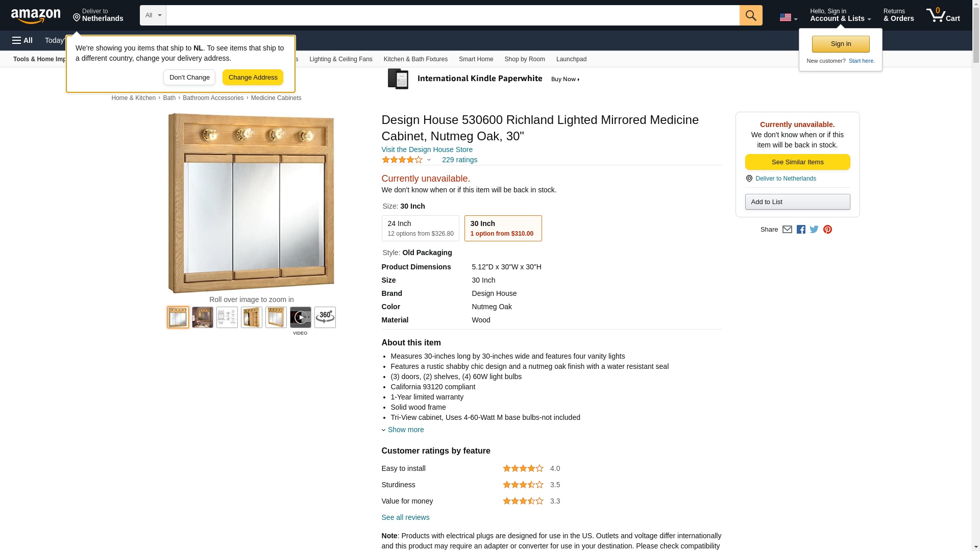The image size is (980, 551).
Task: Open the All hamburger menu
Action: coord(22,40)
